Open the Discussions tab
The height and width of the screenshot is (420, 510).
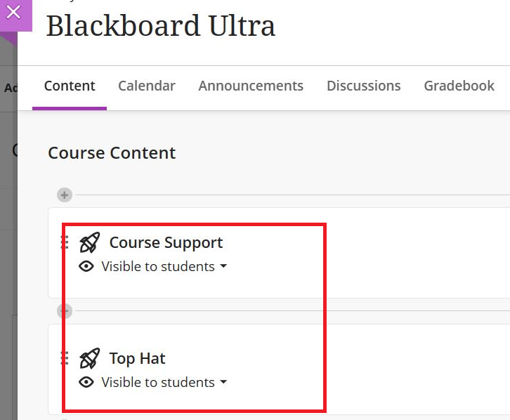[x=364, y=86]
